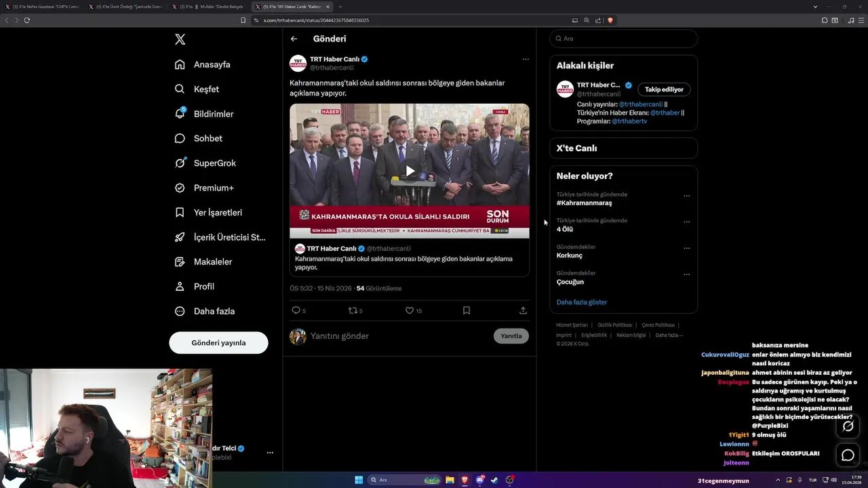Open the messages floating button

pos(848,455)
